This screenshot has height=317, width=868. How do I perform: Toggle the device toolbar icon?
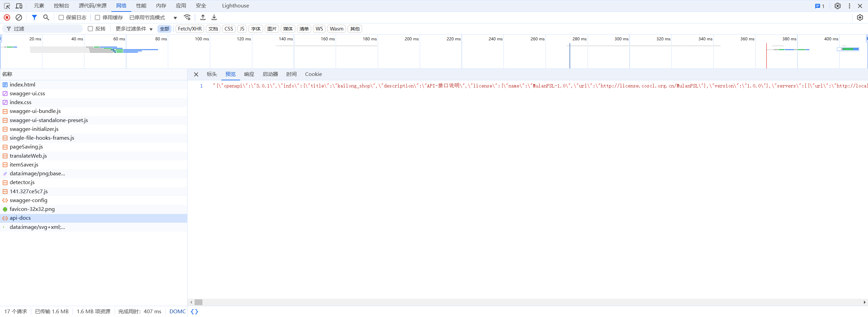[x=19, y=6]
